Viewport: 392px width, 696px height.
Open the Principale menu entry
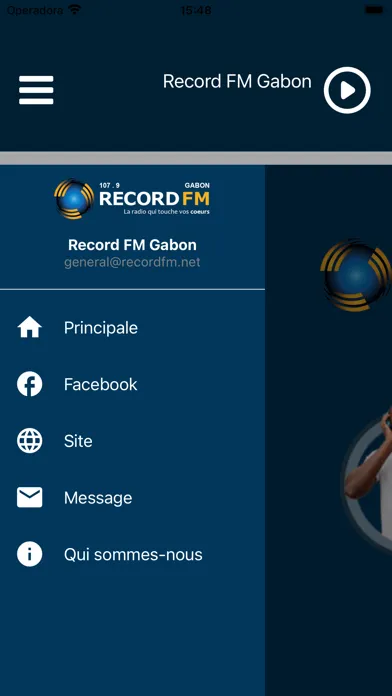pos(132,328)
